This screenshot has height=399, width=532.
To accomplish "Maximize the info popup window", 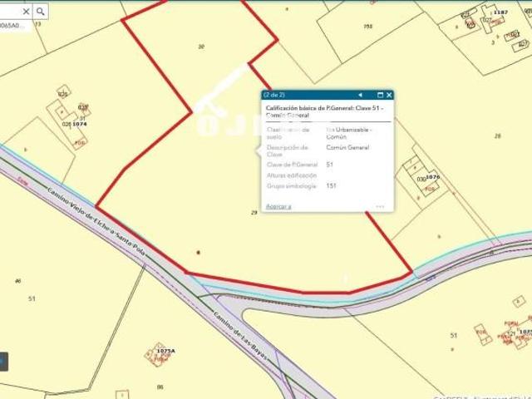I will click(x=380, y=95).
